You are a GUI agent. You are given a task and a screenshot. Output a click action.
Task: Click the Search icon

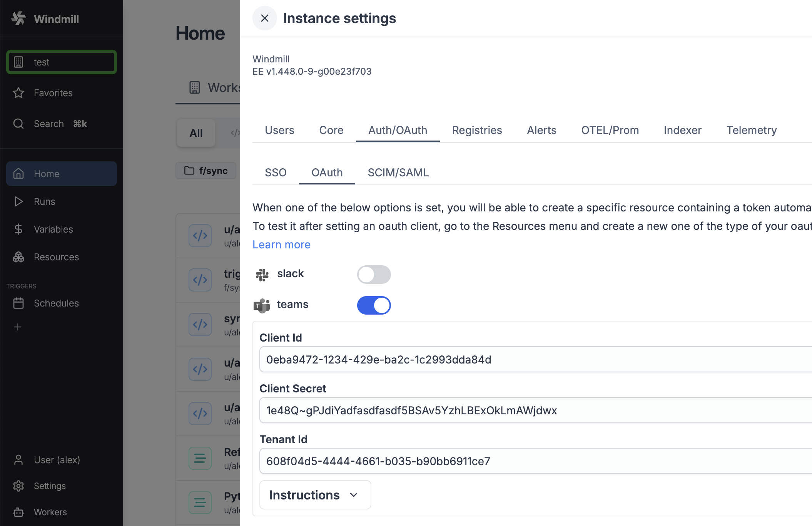(18, 124)
